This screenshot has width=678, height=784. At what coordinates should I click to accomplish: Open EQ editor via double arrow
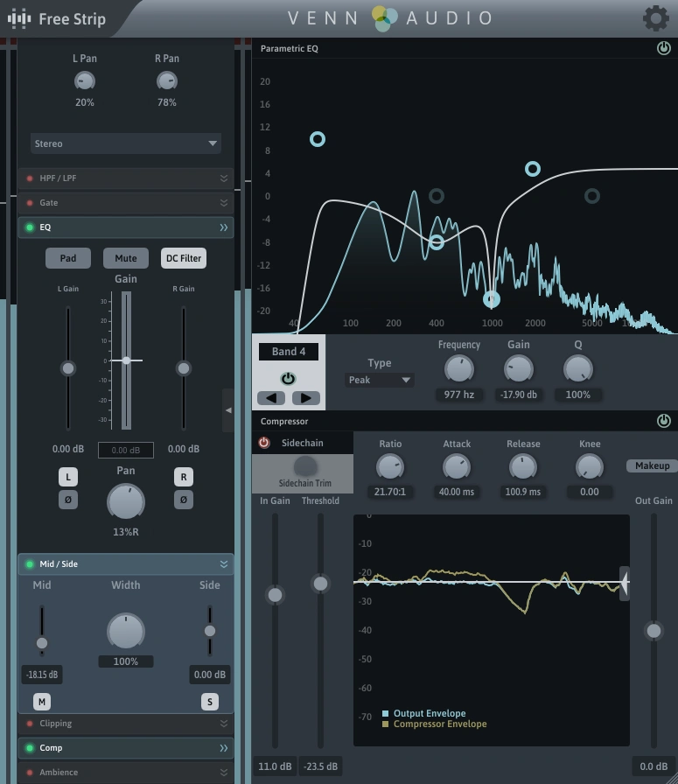pos(224,227)
